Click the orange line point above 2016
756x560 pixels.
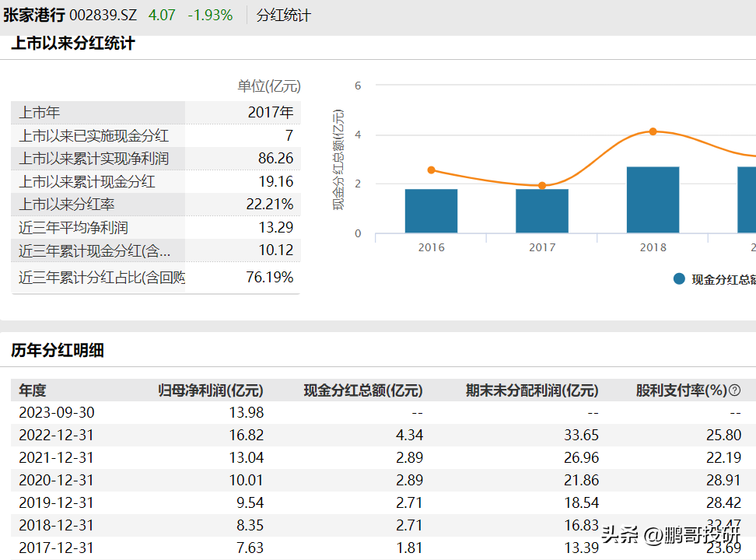click(x=431, y=170)
